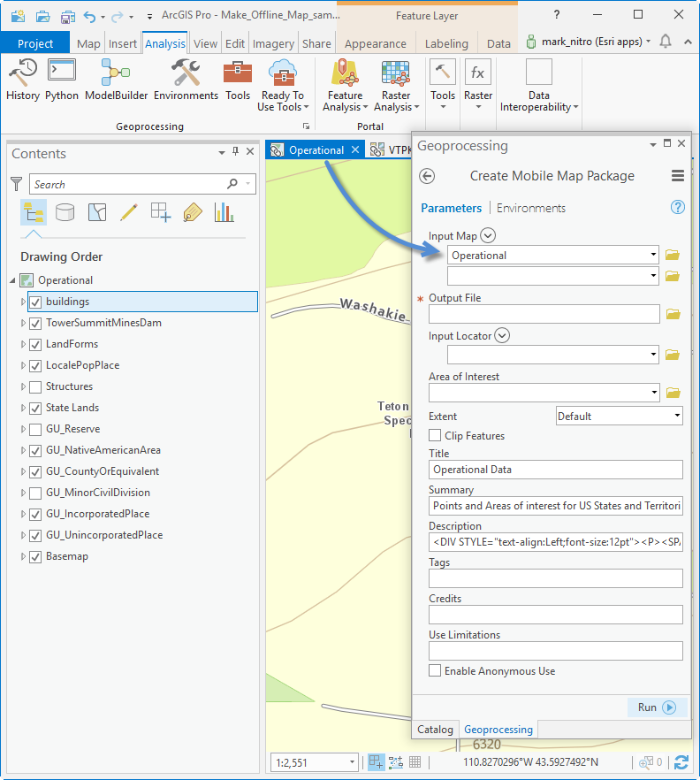Enable the GU_Reserve layer checkbox
700x780 pixels.
pos(35,429)
